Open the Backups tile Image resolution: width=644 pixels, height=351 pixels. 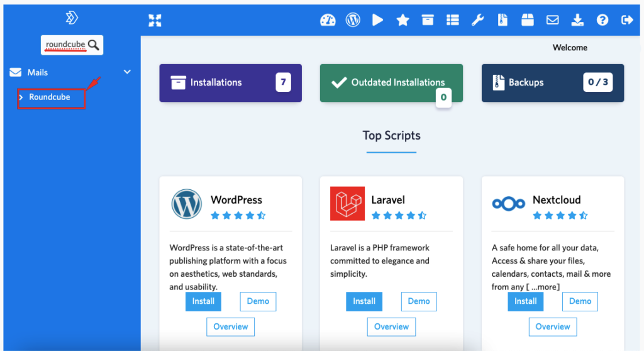(553, 82)
